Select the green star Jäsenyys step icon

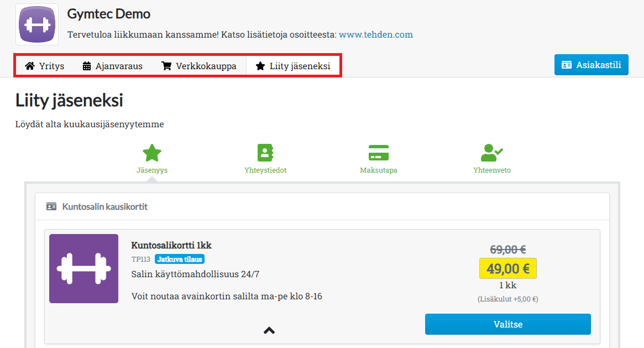(x=152, y=153)
